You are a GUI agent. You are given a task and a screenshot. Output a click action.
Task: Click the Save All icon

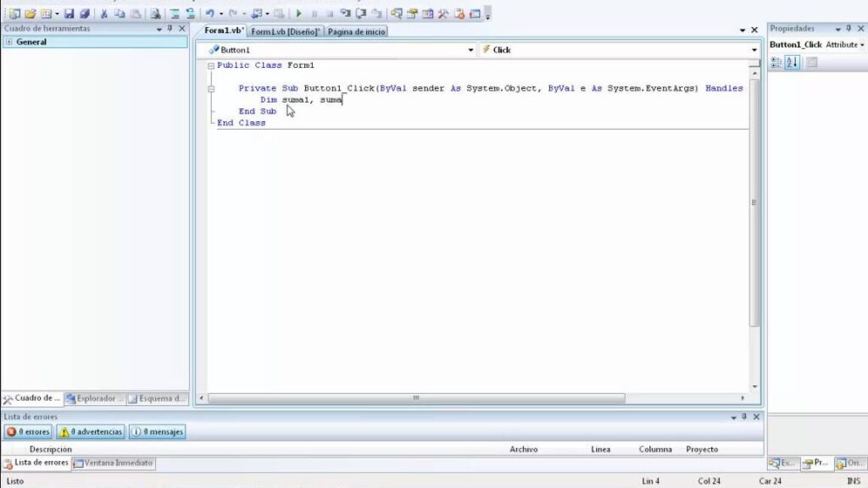85,14
